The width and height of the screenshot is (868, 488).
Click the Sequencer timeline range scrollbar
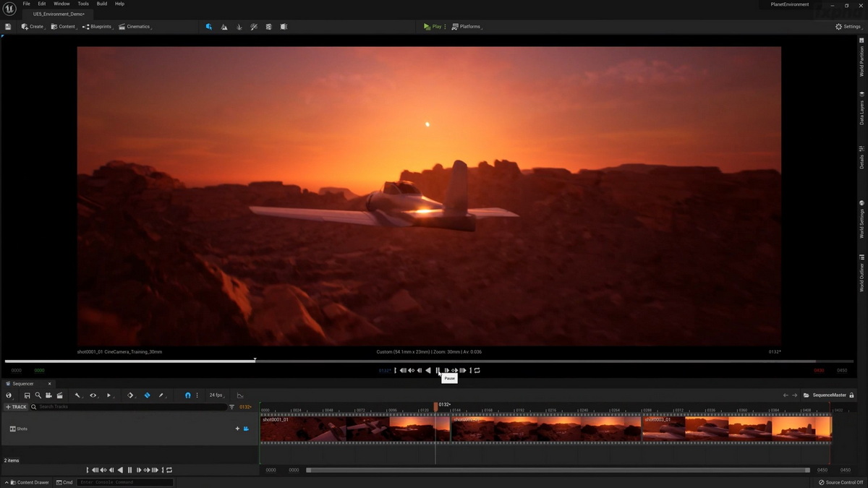558,470
